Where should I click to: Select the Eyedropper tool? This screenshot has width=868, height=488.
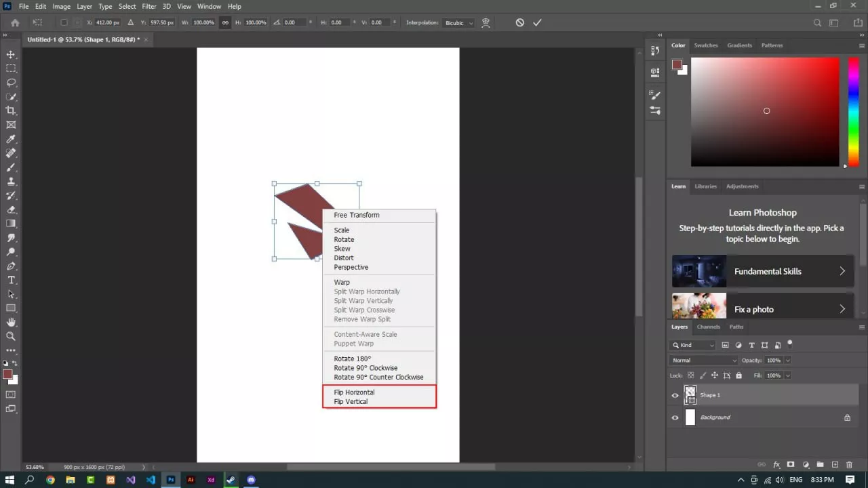coord(11,139)
